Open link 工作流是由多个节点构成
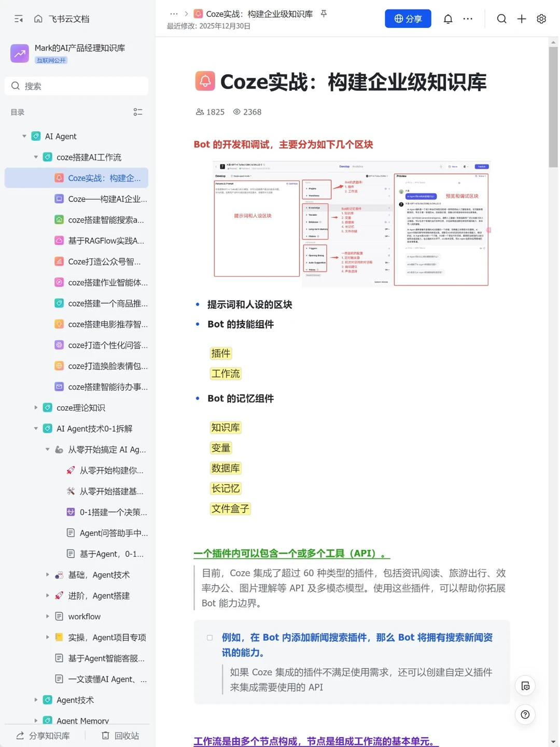This screenshot has width=560, height=747. 316,741
